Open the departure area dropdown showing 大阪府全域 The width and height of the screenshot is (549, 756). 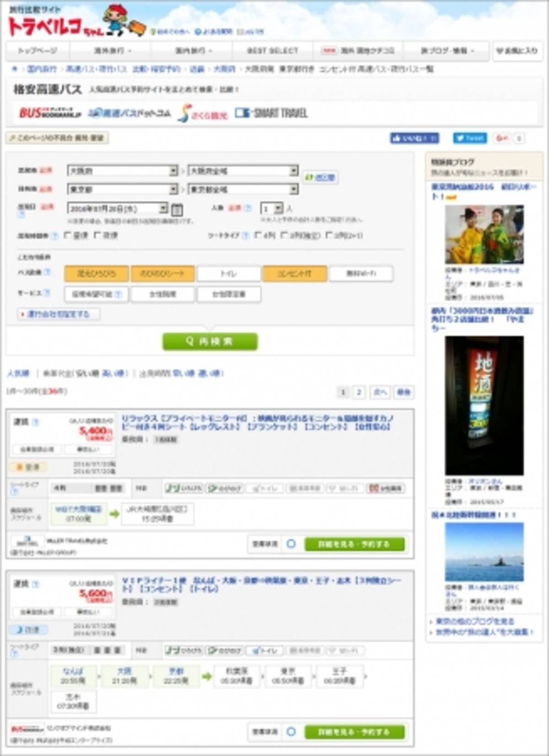[243, 171]
